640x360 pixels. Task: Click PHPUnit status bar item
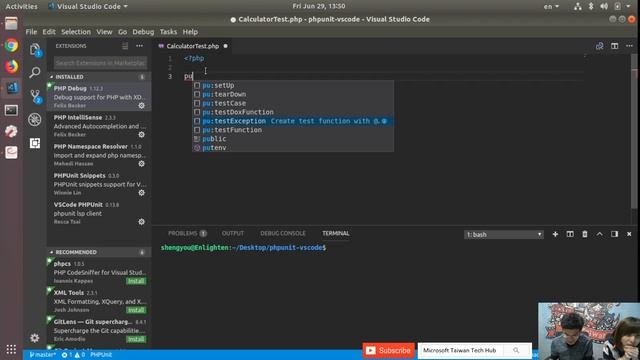[101, 355]
